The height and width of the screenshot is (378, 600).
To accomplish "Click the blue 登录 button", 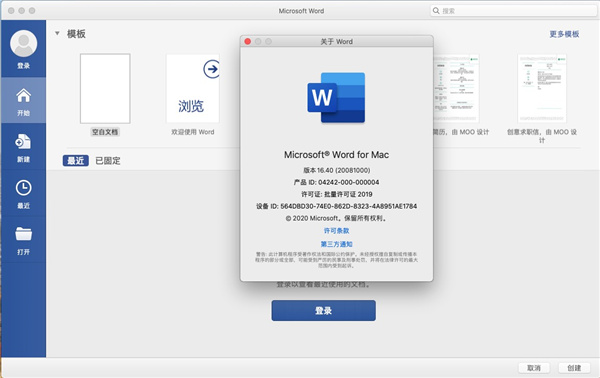I will 323,310.
